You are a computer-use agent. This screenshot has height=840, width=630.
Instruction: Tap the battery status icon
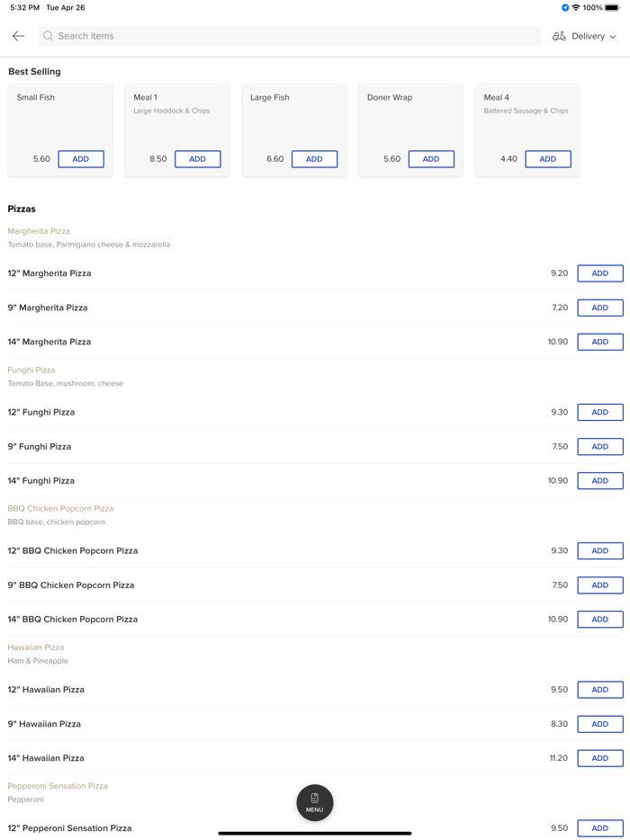(612, 8)
